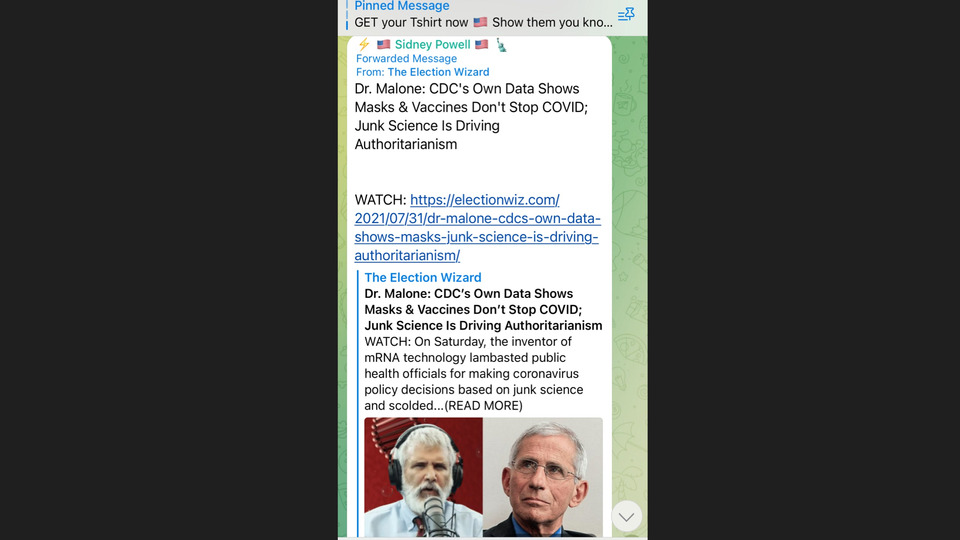This screenshot has width=960, height=540.
Task: Click the US flag after Sidney Powell
Action: [x=481, y=45]
